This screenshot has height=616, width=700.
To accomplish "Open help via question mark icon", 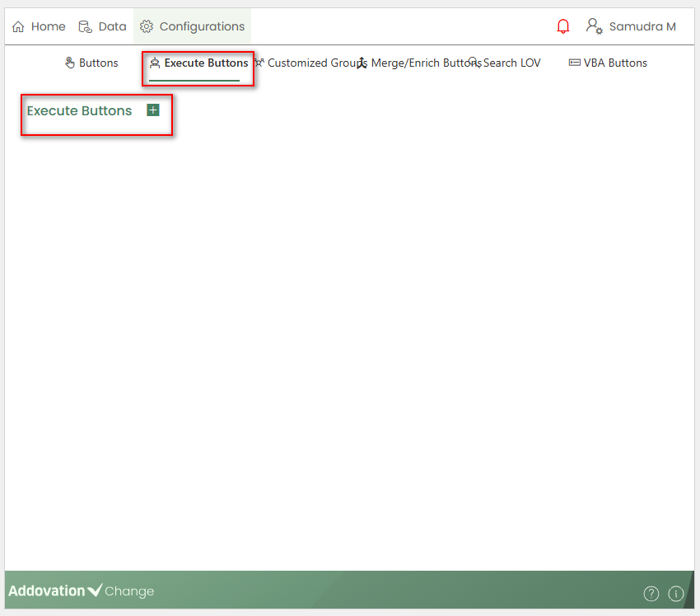I will pyautogui.click(x=651, y=593).
